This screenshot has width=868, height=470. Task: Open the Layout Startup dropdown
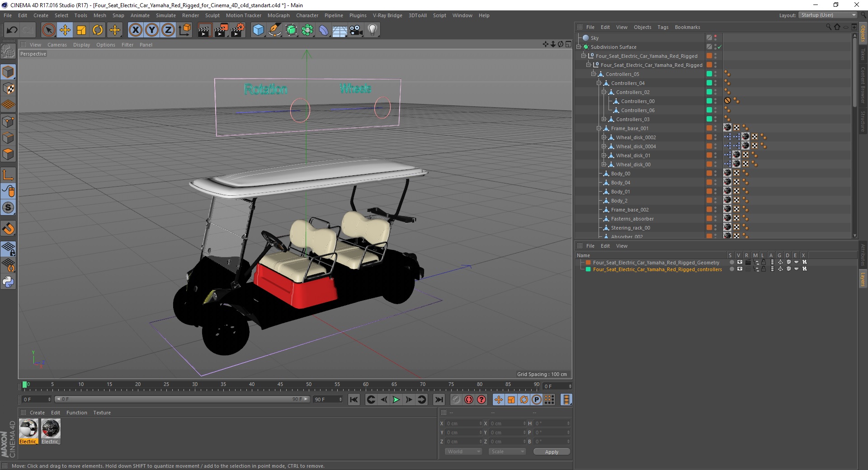point(828,15)
